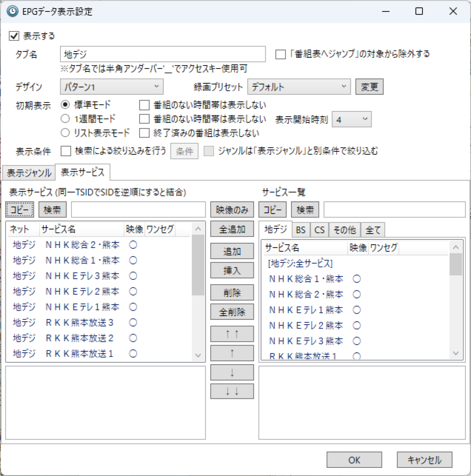Select ＮＨＫＥテレ１熊本 in 表示サービス list
The width and height of the screenshot is (471, 476).
[100, 307]
